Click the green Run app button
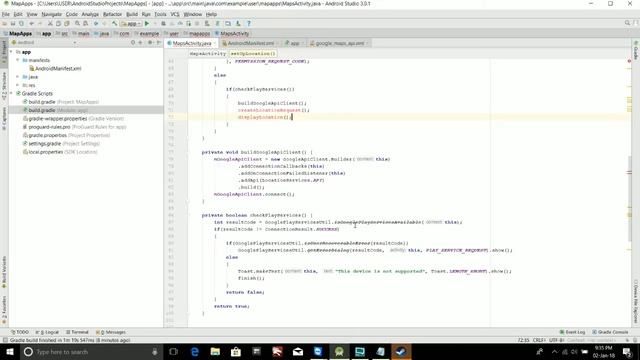640x360 pixels. tap(147, 24)
